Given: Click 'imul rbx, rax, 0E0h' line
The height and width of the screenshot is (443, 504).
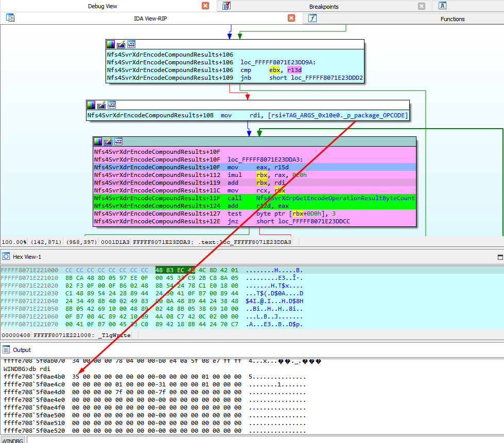Looking at the screenshot, I should click(x=254, y=175).
